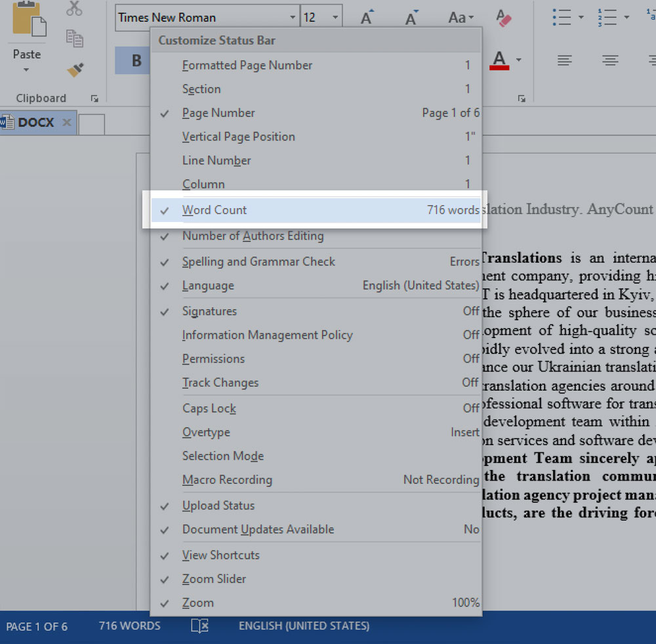
Task: Open the font name dropdown
Action: click(292, 17)
